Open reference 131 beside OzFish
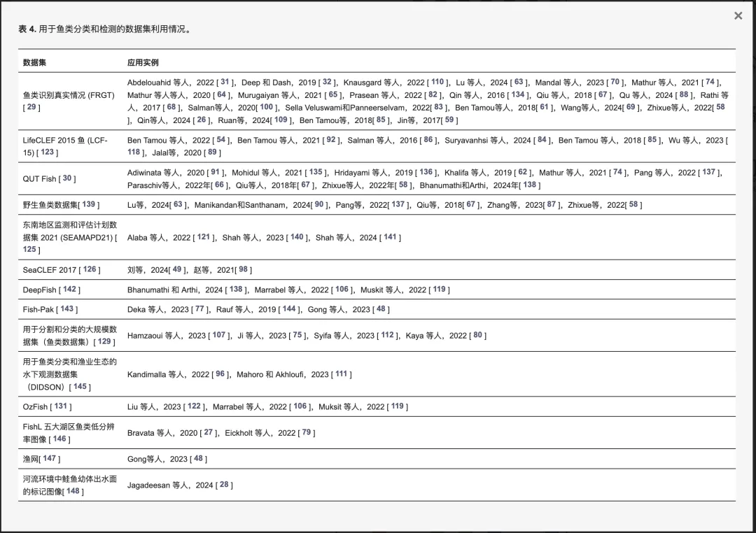 pos(61,406)
